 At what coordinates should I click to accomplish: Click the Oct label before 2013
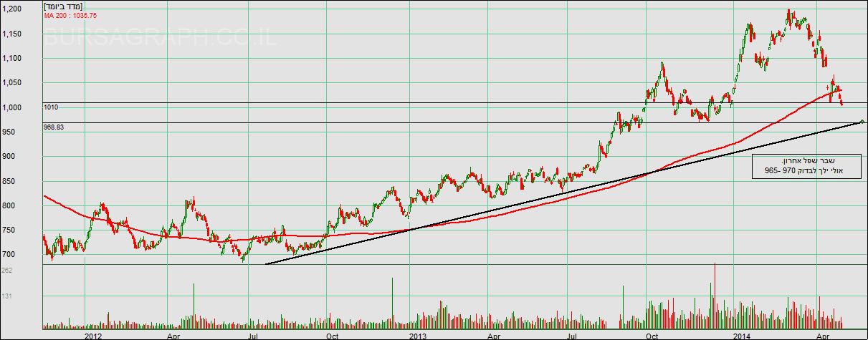[x=332, y=335]
